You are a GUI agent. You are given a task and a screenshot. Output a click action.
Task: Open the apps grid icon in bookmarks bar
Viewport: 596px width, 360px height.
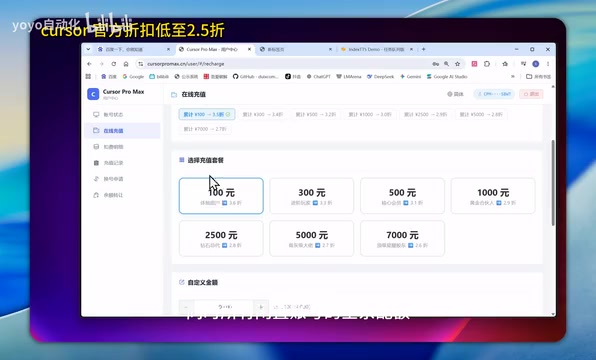pyautogui.click(x=88, y=76)
